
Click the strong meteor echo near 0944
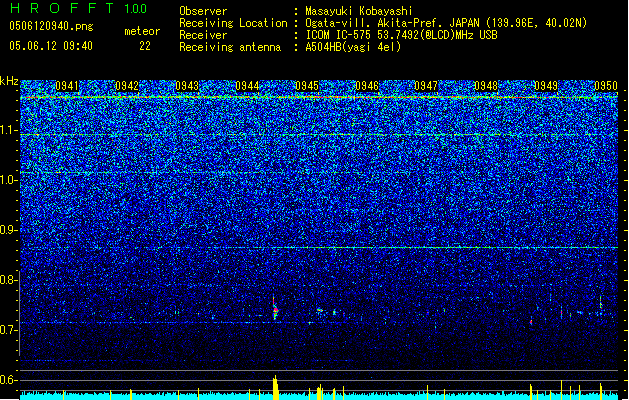click(x=275, y=309)
